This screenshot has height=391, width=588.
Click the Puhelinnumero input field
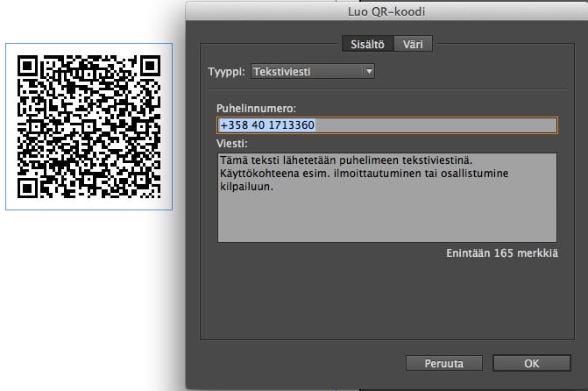pyautogui.click(x=387, y=125)
